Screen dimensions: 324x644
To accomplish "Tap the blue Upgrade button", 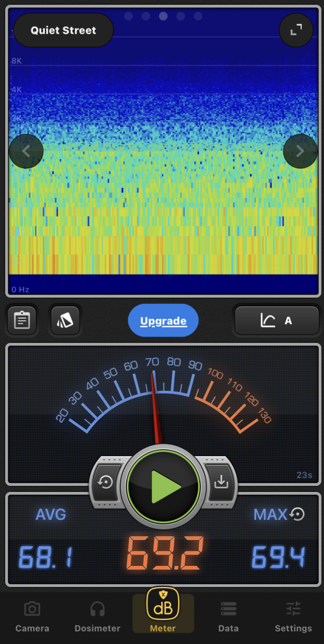I will (164, 320).
